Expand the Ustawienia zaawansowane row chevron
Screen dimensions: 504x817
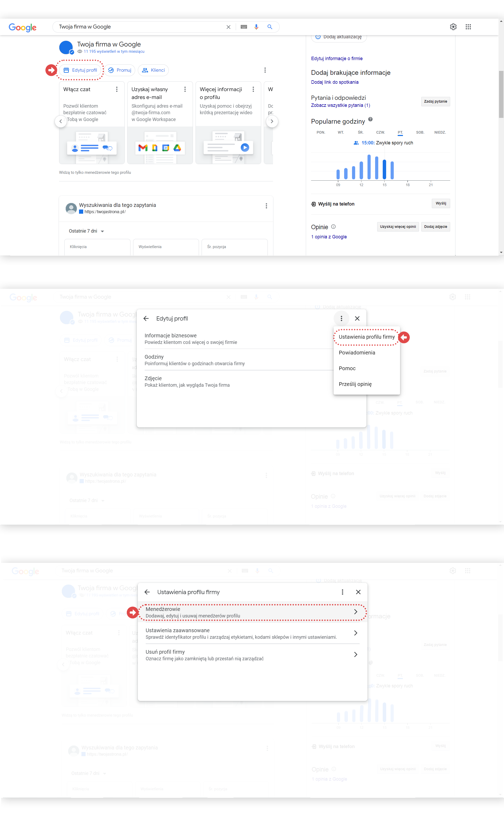coord(355,633)
